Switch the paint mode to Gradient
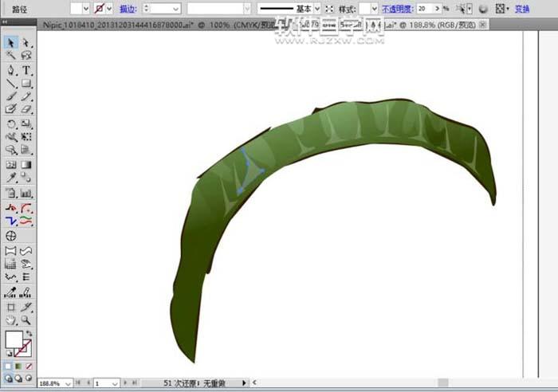Viewport: 558px width, 392px height. coord(18,366)
